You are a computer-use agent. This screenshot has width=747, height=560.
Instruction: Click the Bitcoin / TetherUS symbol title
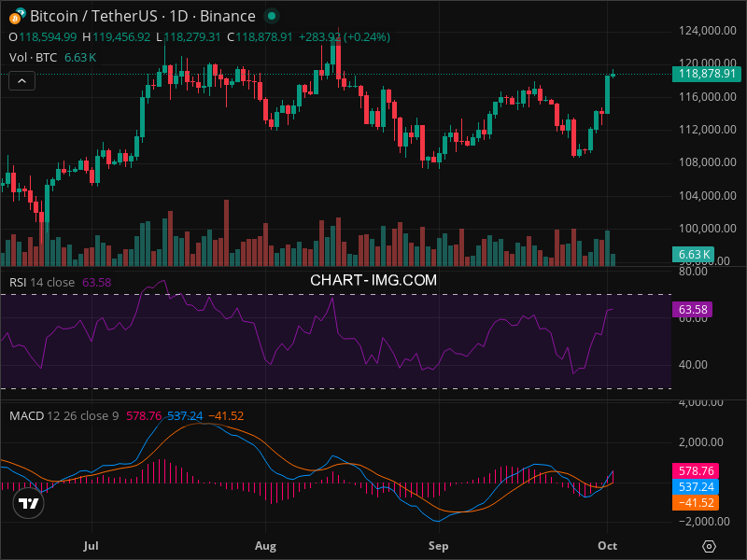pos(142,16)
